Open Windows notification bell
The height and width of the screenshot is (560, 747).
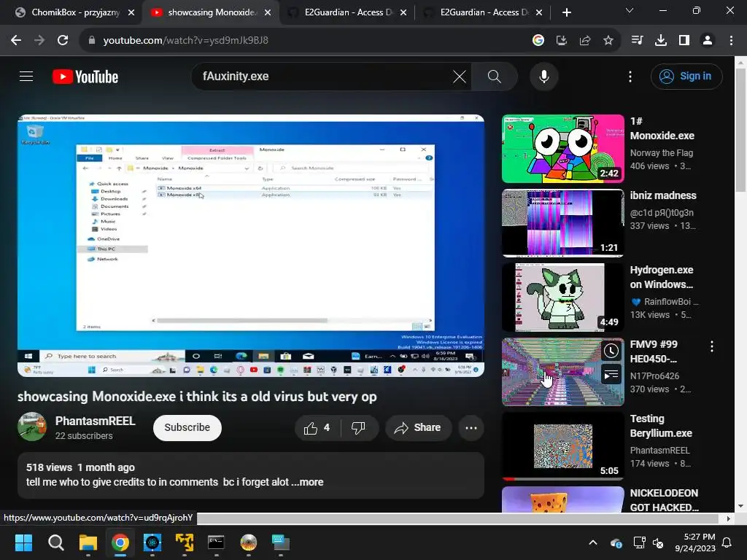(x=727, y=542)
